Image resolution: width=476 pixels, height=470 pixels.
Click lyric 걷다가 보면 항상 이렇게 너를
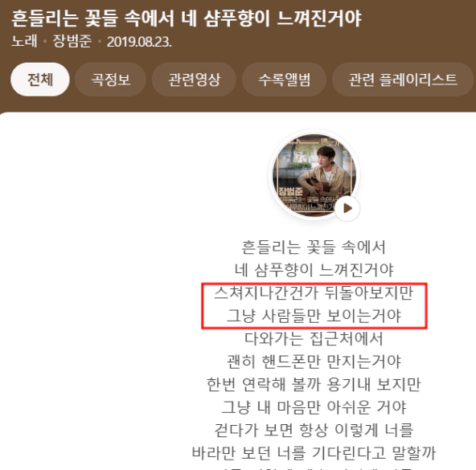click(x=314, y=430)
